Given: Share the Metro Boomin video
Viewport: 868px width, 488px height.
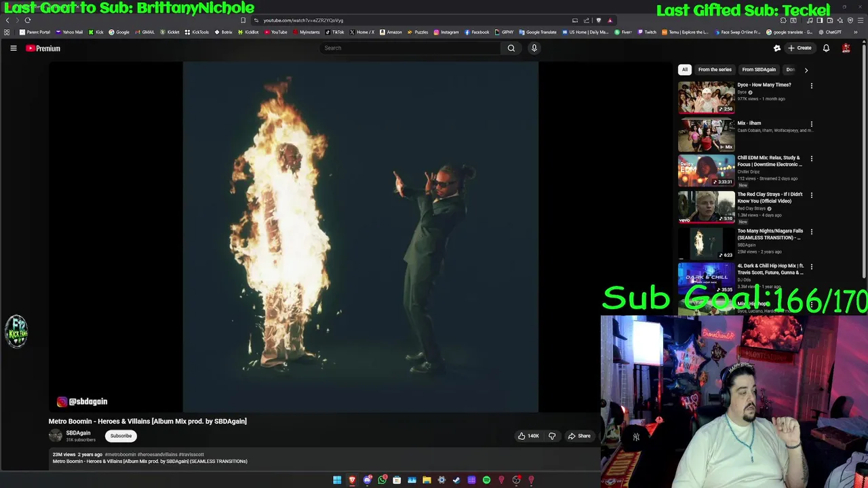Looking at the screenshot, I should tap(579, 436).
